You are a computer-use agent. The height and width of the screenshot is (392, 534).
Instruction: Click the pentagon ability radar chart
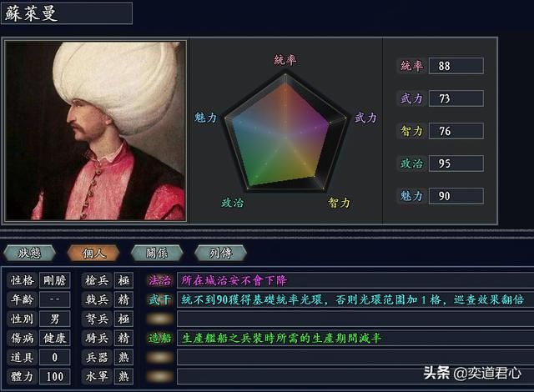point(285,132)
